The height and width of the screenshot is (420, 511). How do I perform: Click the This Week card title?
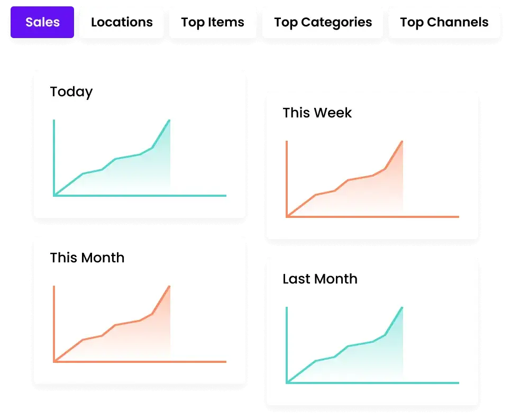click(x=317, y=113)
